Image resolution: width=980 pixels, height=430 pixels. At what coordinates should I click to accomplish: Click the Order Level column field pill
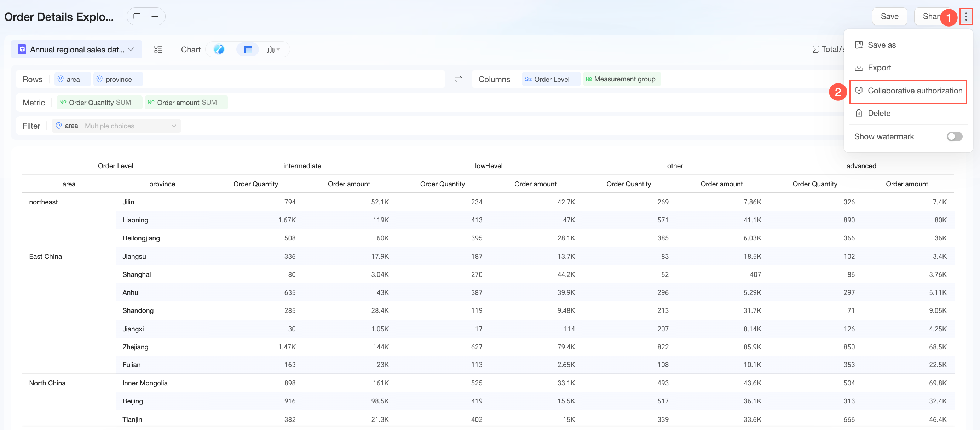551,79
